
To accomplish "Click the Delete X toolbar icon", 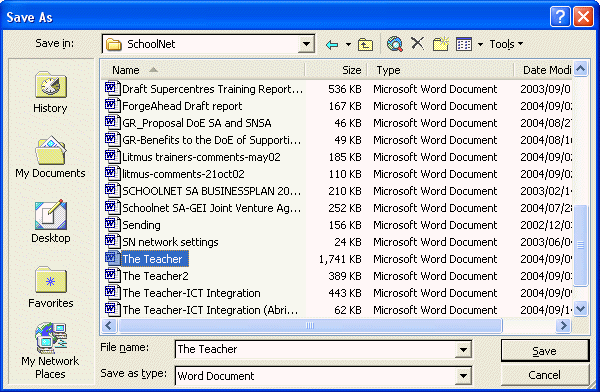I will coord(417,43).
